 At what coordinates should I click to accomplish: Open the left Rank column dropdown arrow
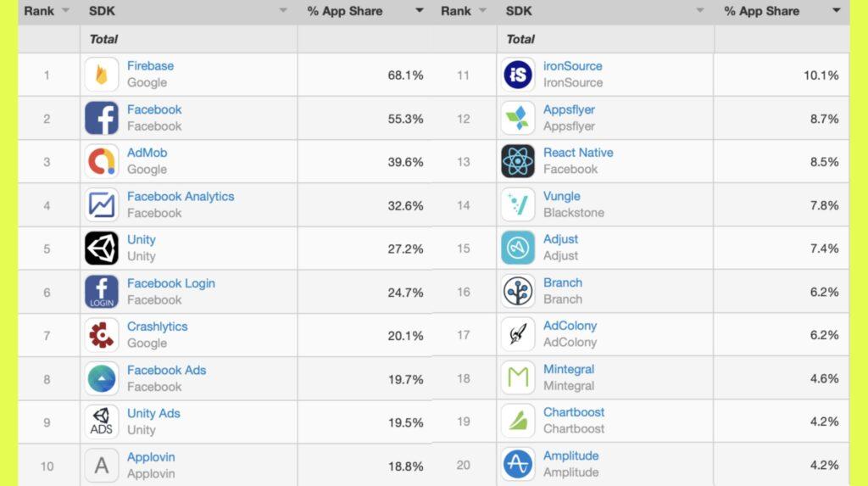(65, 10)
